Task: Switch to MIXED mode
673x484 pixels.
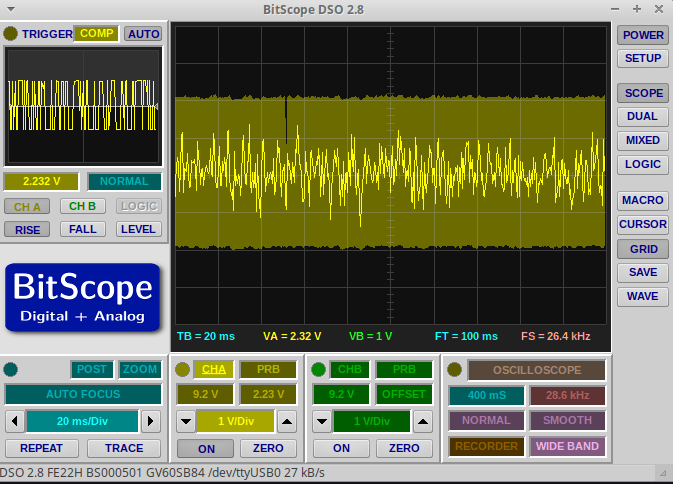Action: [643, 140]
